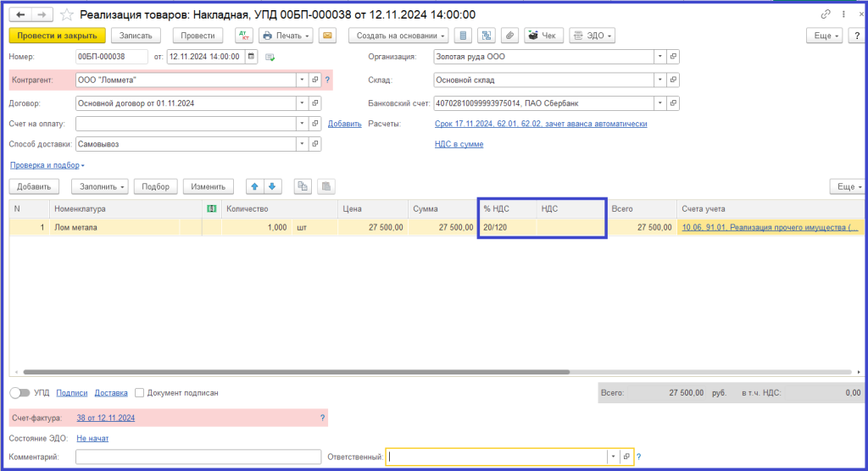
Task: Click the paperclip attached files icon
Action: (509, 36)
